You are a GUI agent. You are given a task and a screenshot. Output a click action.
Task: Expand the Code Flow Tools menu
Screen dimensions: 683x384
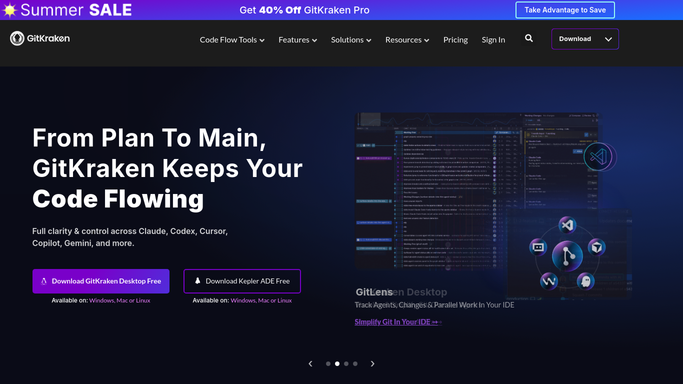pyautogui.click(x=232, y=40)
